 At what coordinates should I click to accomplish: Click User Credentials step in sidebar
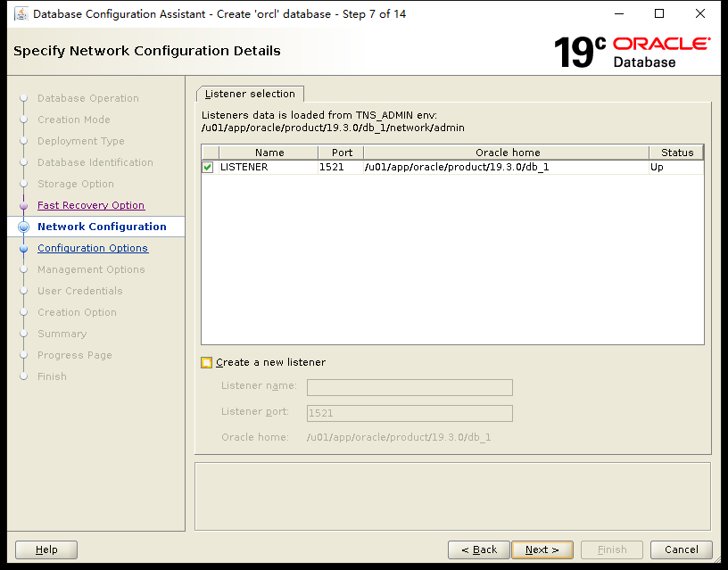coord(80,291)
